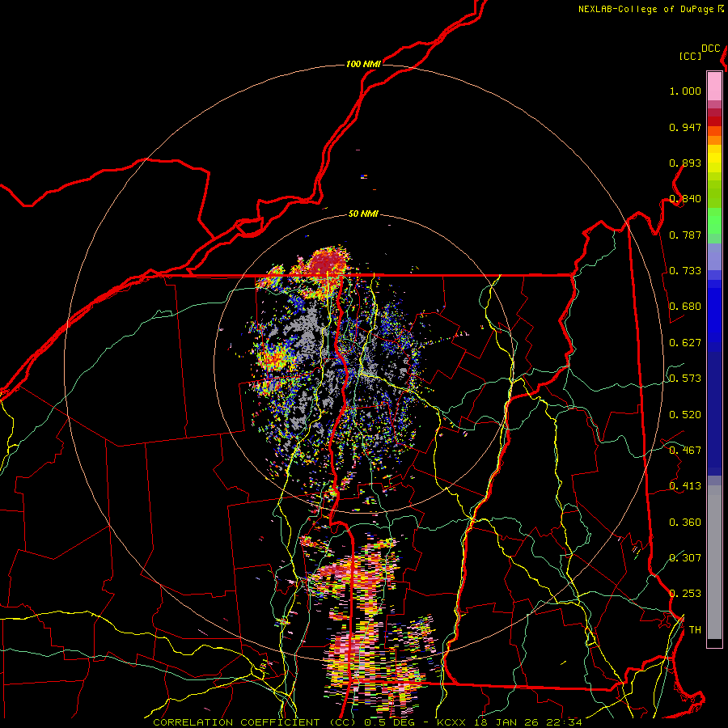Click the bright green color bar segment
The image size is (728, 728).
pyautogui.click(x=714, y=221)
